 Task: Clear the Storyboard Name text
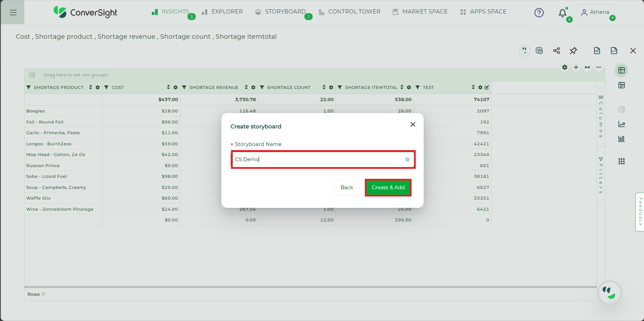(x=407, y=159)
